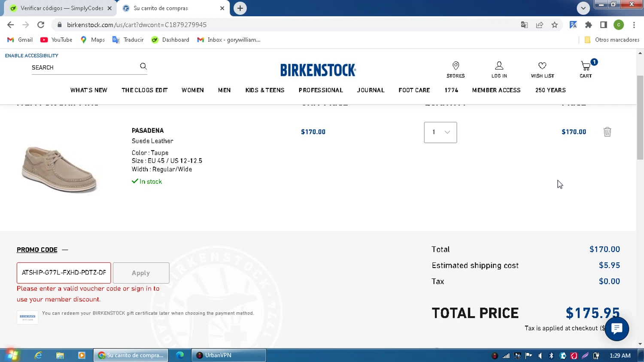644x362 pixels.
Task: Open a new browser tab
Action: (240, 8)
